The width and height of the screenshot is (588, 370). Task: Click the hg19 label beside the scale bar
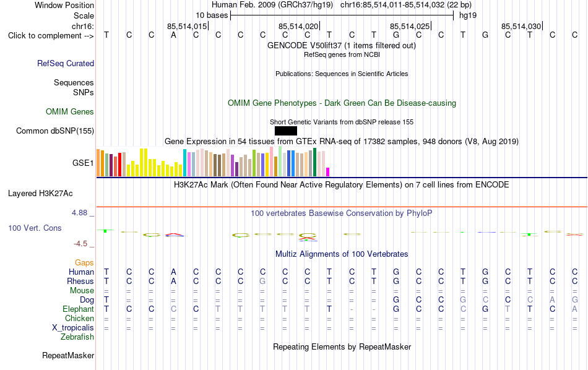point(468,15)
